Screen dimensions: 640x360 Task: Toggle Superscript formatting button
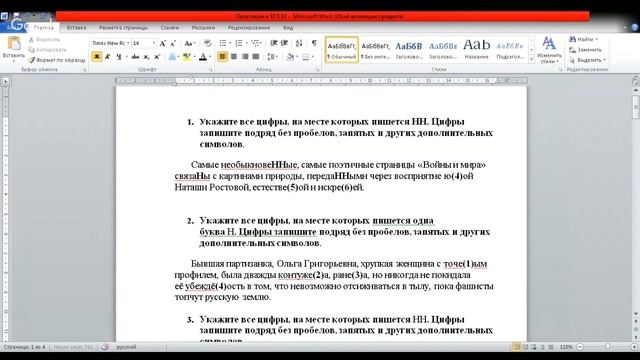coord(157,57)
